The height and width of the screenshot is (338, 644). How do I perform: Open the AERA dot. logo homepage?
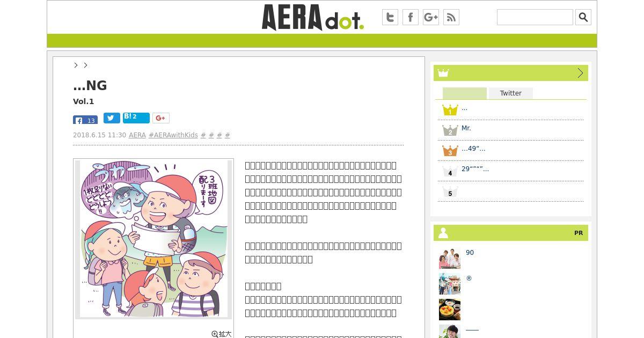click(x=313, y=17)
